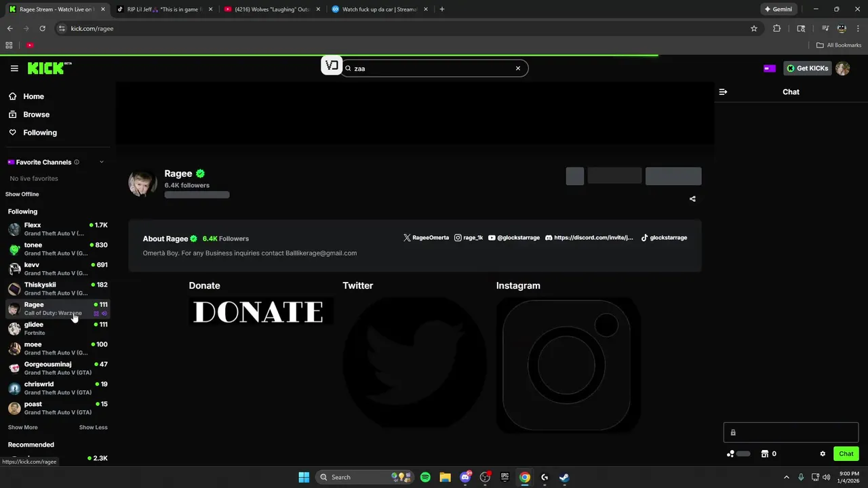Collapse the Favorite Channels section
The width and height of the screenshot is (868, 488).
pyautogui.click(x=102, y=162)
